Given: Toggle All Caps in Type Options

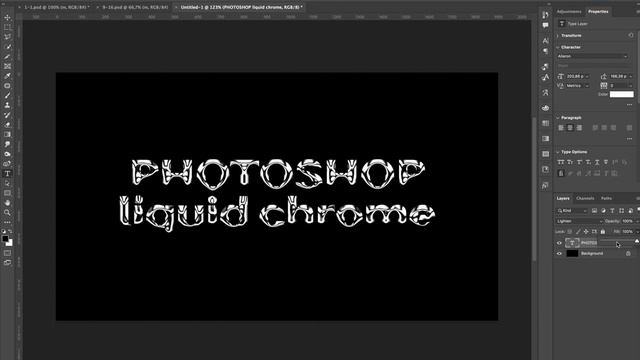Looking at the screenshot, I should coord(561,162).
